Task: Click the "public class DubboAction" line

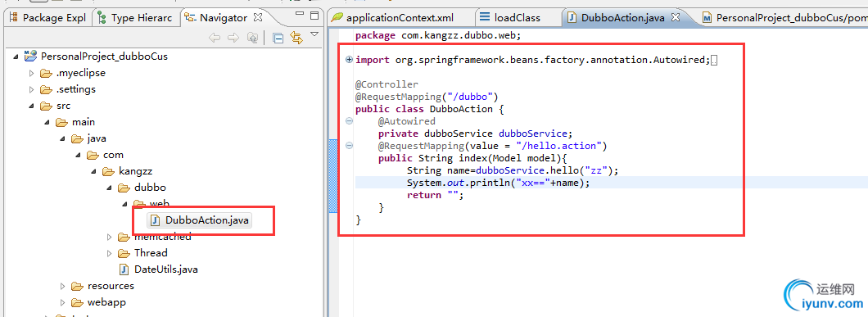Action: (430, 109)
